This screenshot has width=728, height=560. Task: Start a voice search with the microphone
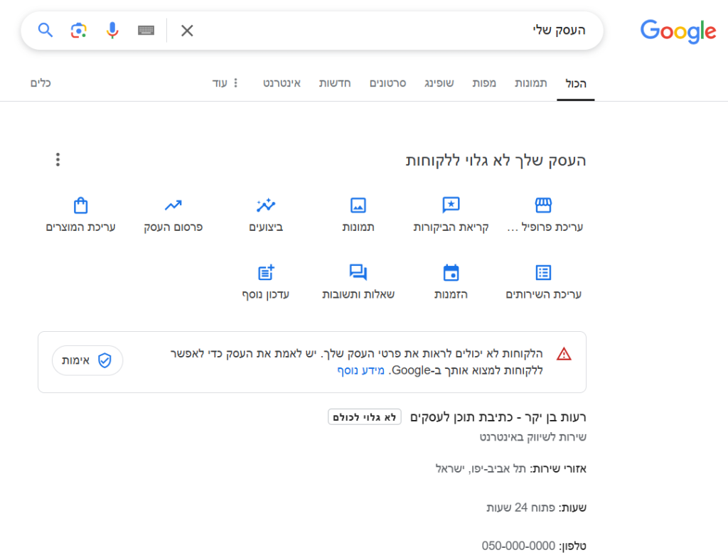112,31
